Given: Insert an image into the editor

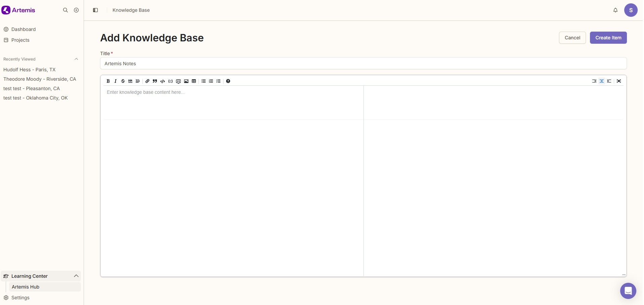Looking at the screenshot, I should [x=186, y=81].
